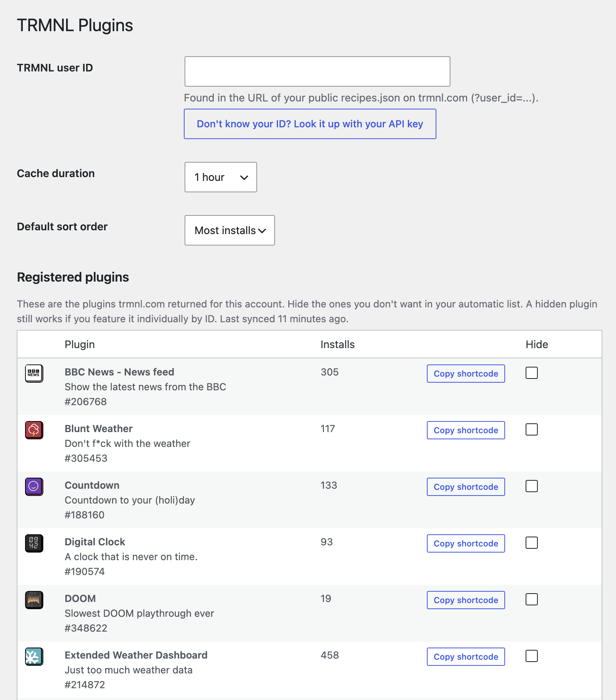The image size is (616, 700).
Task: Click plugin ID #188160
Action: click(x=84, y=515)
